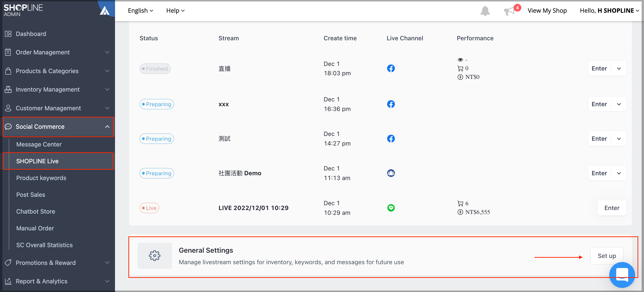
Task: Click Preparing badge for xxx stream
Action: [156, 104]
